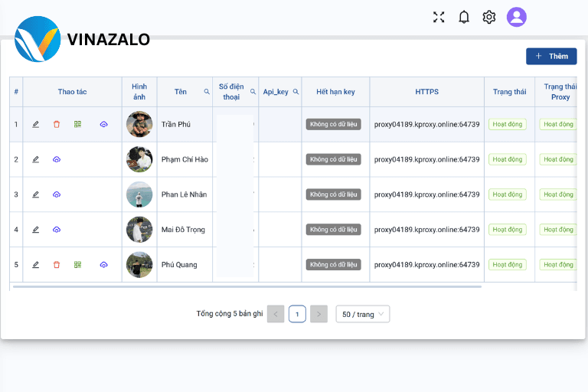
Task: Click Trần Phú's profile photo thumbnail
Action: pos(139,124)
